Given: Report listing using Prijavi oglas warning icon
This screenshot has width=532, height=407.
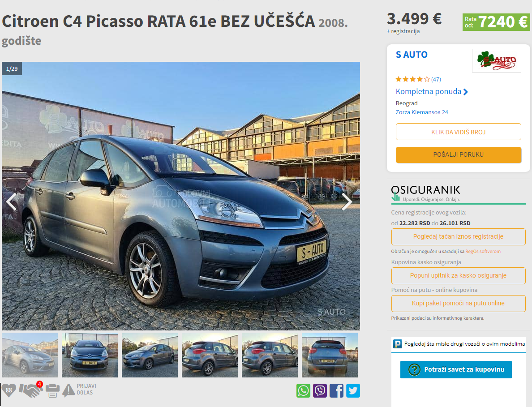Looking at the screenshot, I should tap(69, 390).
